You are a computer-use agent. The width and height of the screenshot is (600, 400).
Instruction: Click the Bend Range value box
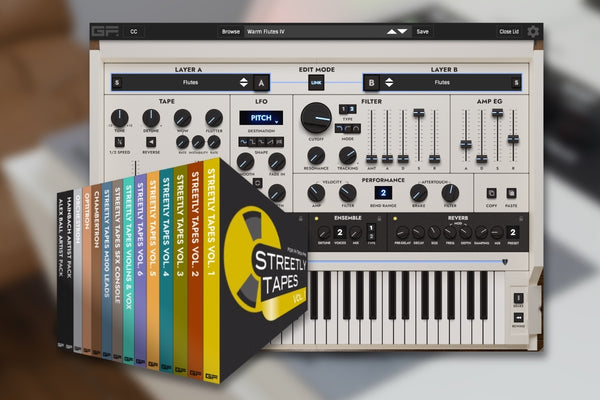click(x=383, y=193)
